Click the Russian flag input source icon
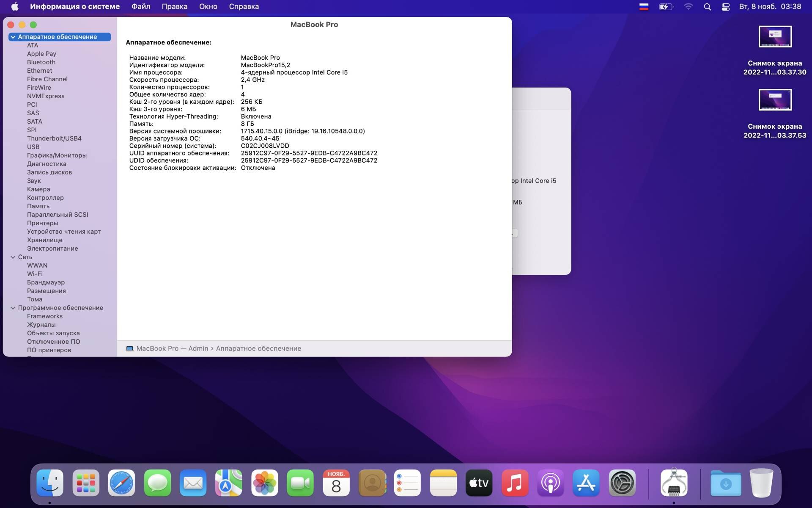Image resolution: width=812 pixels, height=508 pixels. click(644, 7)
